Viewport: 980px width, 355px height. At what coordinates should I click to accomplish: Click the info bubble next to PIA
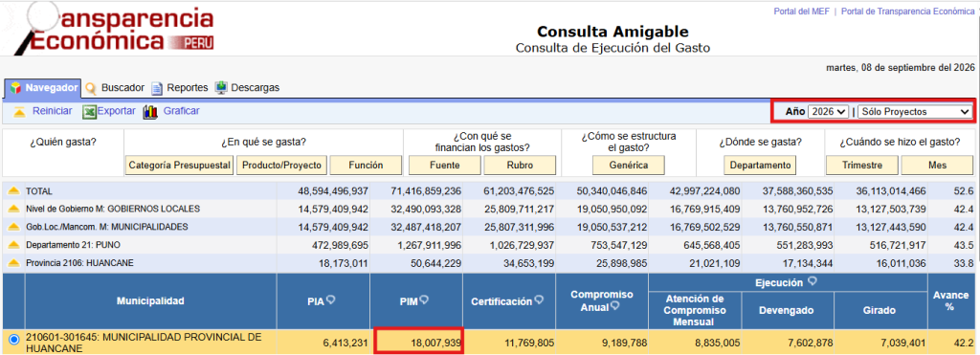(330, 300)
